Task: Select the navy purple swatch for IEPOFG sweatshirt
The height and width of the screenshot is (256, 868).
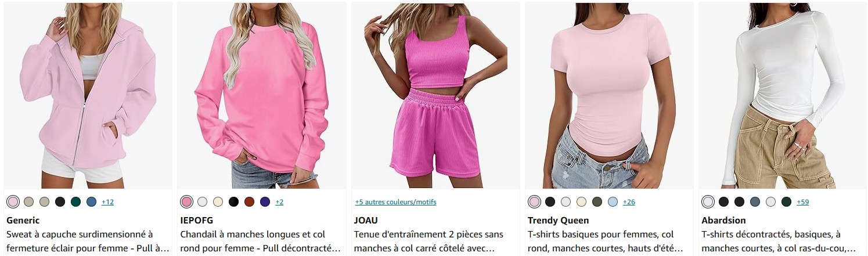Action: (x=265, y=202)
